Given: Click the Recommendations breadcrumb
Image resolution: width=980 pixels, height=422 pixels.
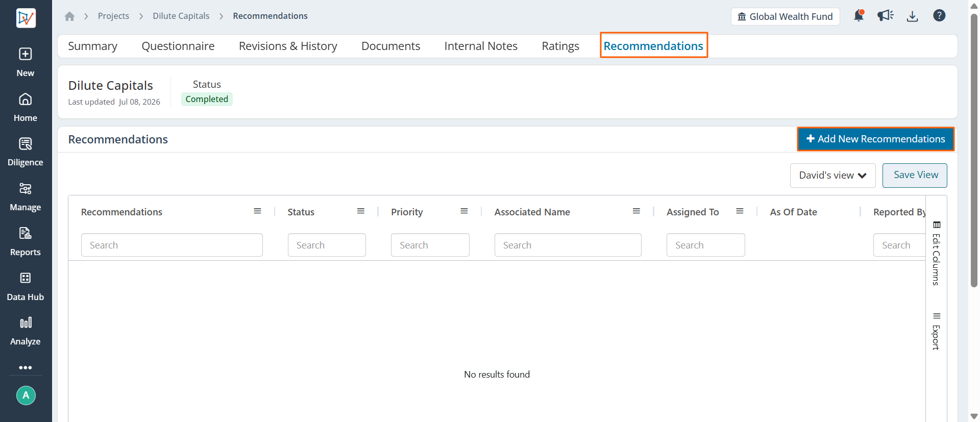Looking at the screenshot, I should (x=271, y=16).
